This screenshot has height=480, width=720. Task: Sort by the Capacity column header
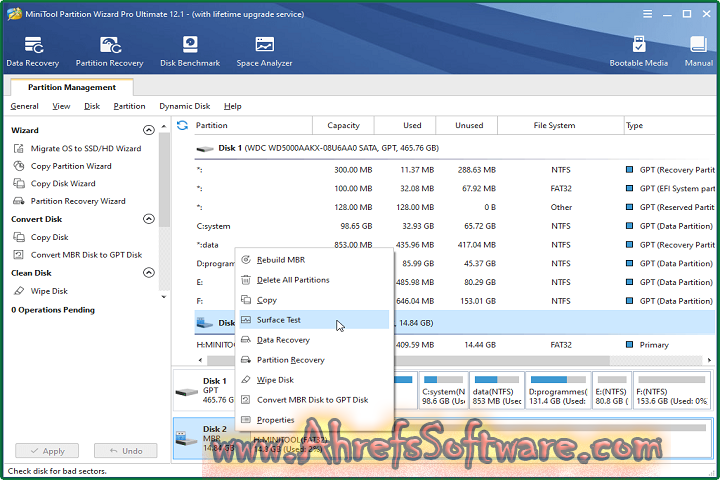pyautogui.click(x=343, y=125)
